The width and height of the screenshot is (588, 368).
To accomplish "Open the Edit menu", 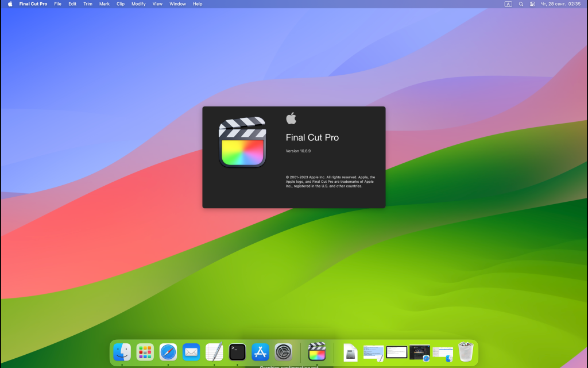I will 72,4.
